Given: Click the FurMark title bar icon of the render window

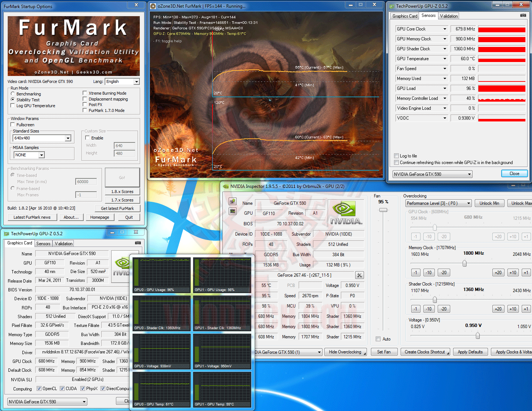Looking at the screenshot, I should pos(153,6).
